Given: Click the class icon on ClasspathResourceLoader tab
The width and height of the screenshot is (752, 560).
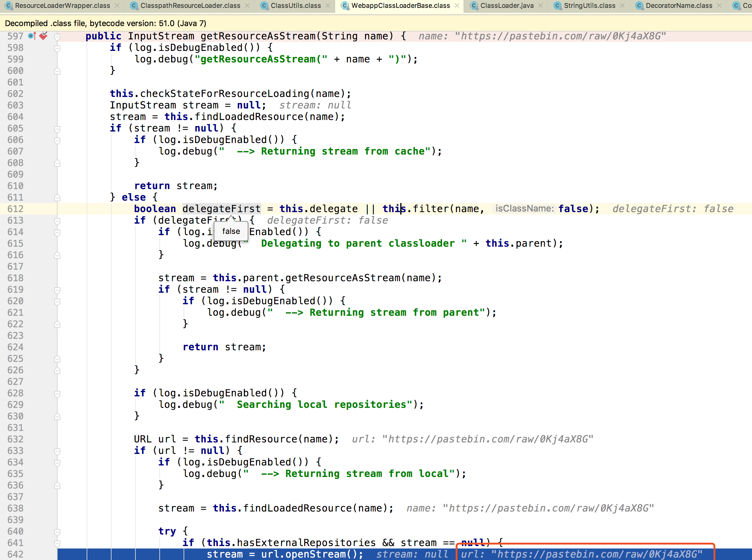Looking at the screenshot, I should point(134,6).
